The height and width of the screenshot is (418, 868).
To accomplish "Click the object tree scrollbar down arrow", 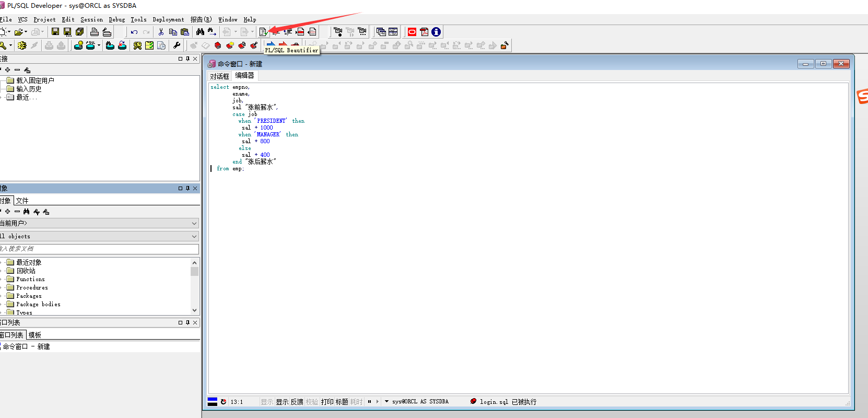I will (x=194, y=310).
